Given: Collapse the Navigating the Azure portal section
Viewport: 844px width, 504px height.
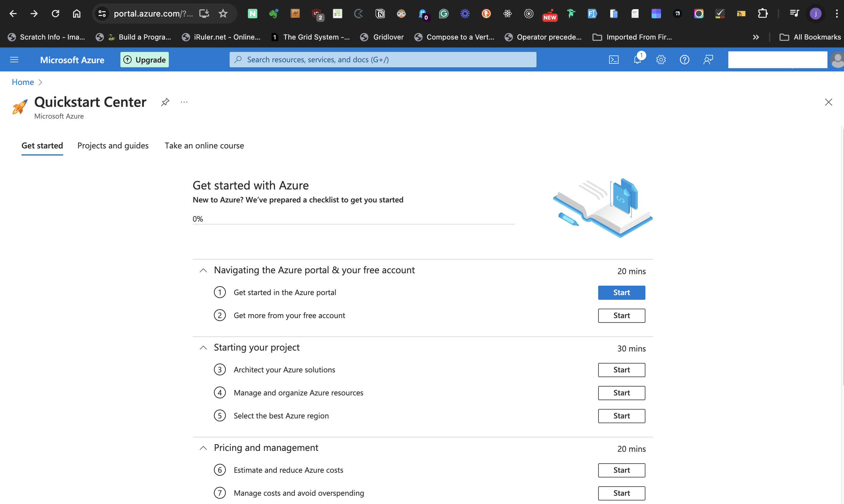Looking at the screenshot, I should point(203,270).
